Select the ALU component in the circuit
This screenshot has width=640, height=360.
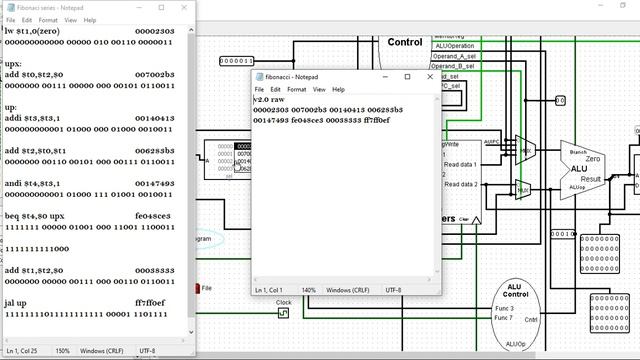(x=582, y=170)
